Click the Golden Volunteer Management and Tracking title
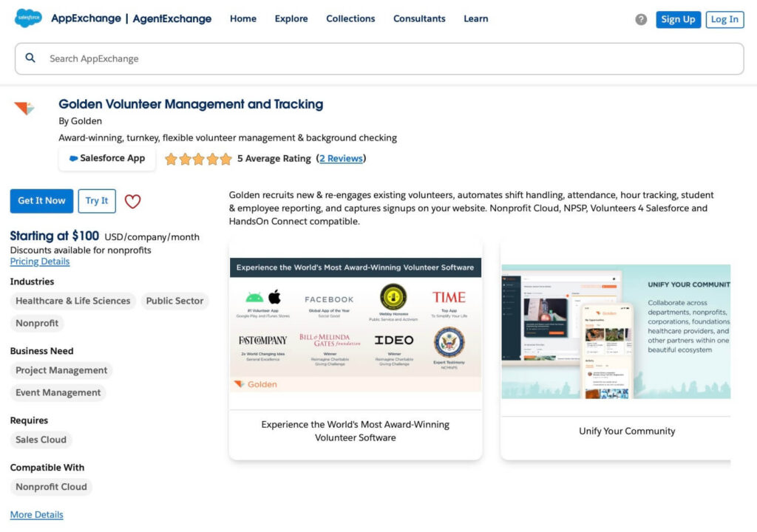Image resolution: width=757 pixels, height=532 pixels. pos(191,104)
